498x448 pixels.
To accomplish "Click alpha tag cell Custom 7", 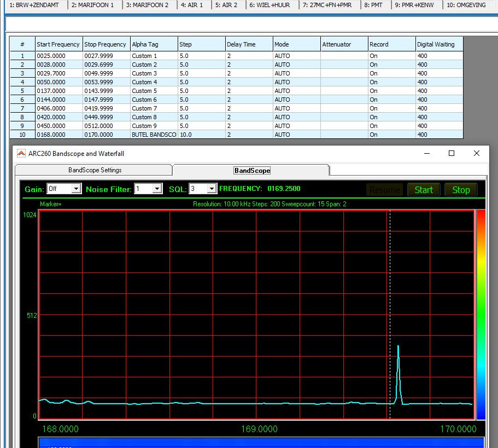I will click(x=154, y=108).
